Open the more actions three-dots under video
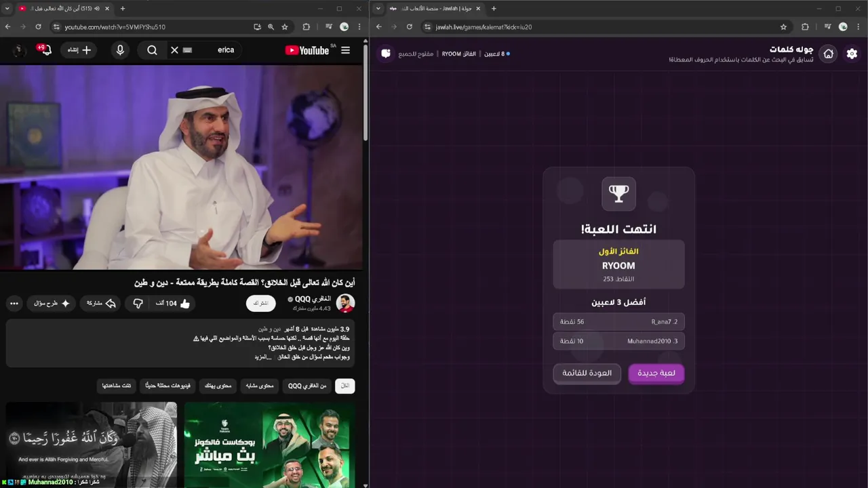868x488 pixels. [x=14, y=304]
